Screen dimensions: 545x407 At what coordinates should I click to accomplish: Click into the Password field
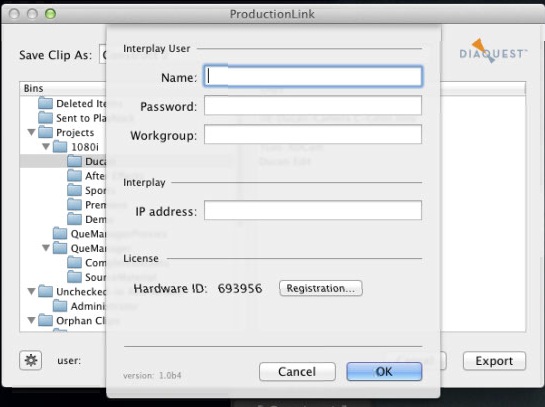[313, 105]
